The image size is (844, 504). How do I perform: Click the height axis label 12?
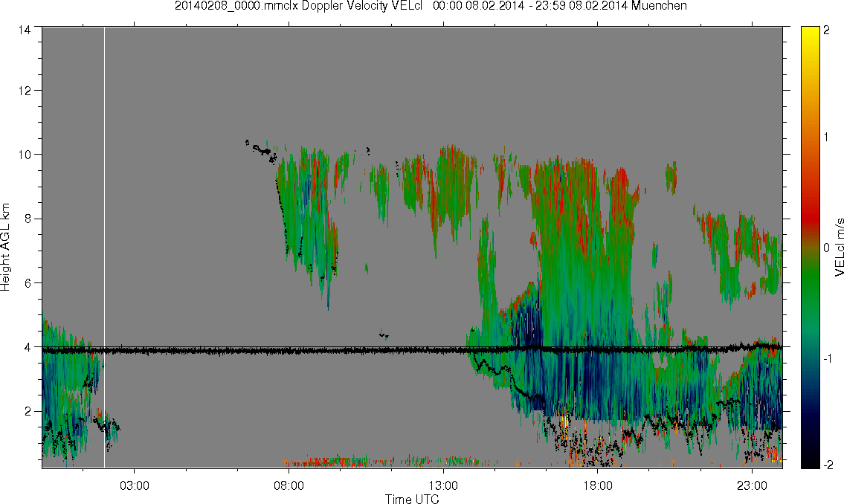[25, 91]
